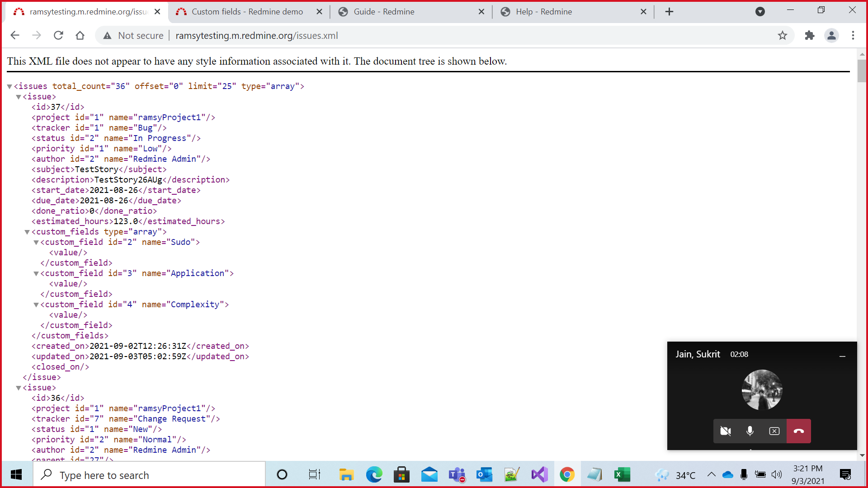
Task: Open Microsoft Store from the taskbar
Action: click(x=401, y=475)
